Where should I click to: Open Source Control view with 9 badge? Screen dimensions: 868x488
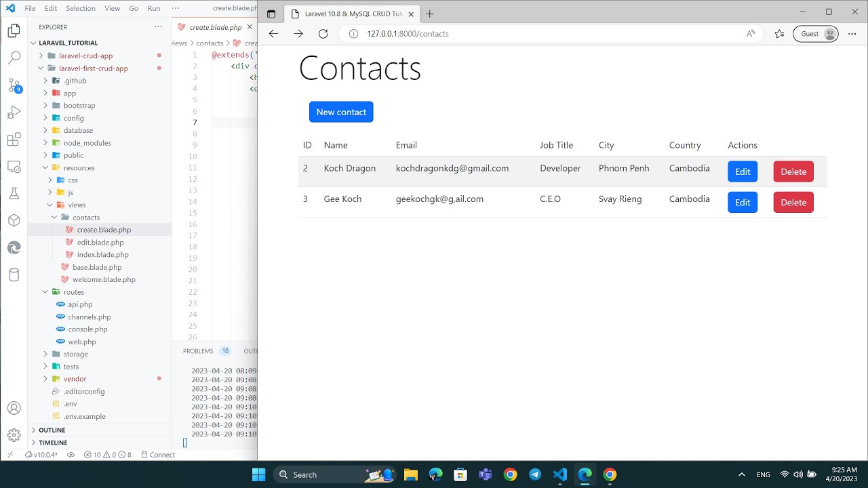click(14, 85)
